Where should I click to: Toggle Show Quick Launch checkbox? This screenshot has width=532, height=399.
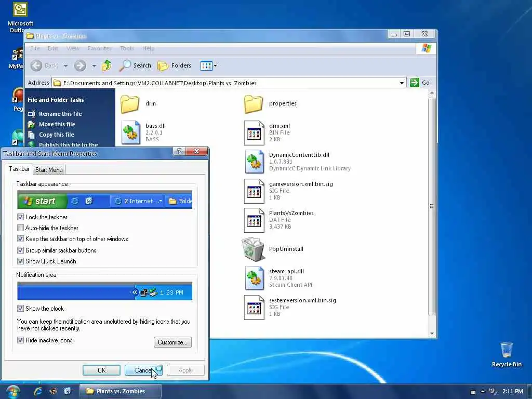(x=20, y=261)
